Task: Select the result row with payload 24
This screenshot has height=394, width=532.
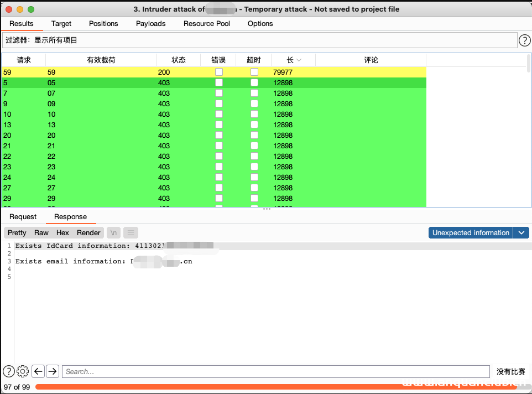Action: point(214,177)
